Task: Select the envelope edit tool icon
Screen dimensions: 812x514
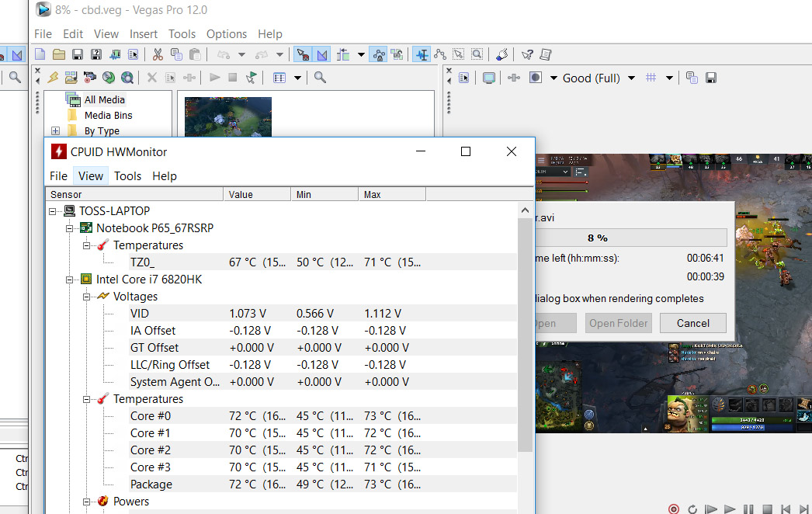Action: click(440, 54)
